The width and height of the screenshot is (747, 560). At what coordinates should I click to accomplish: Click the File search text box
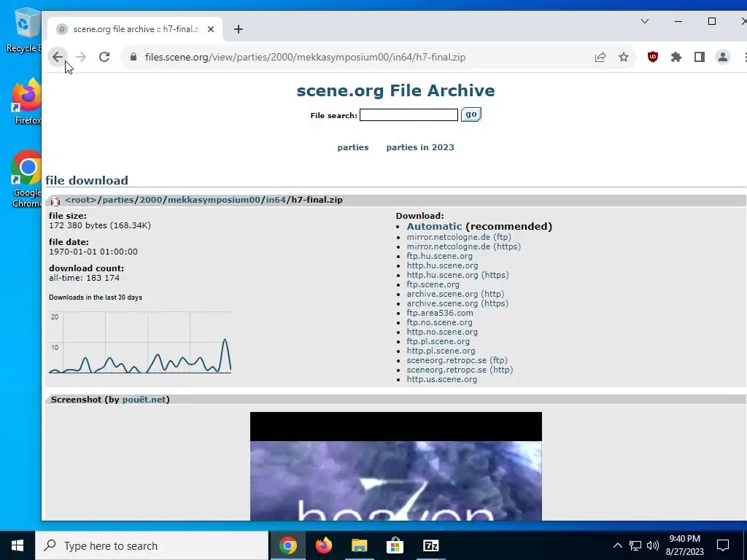tap(409, 114)
